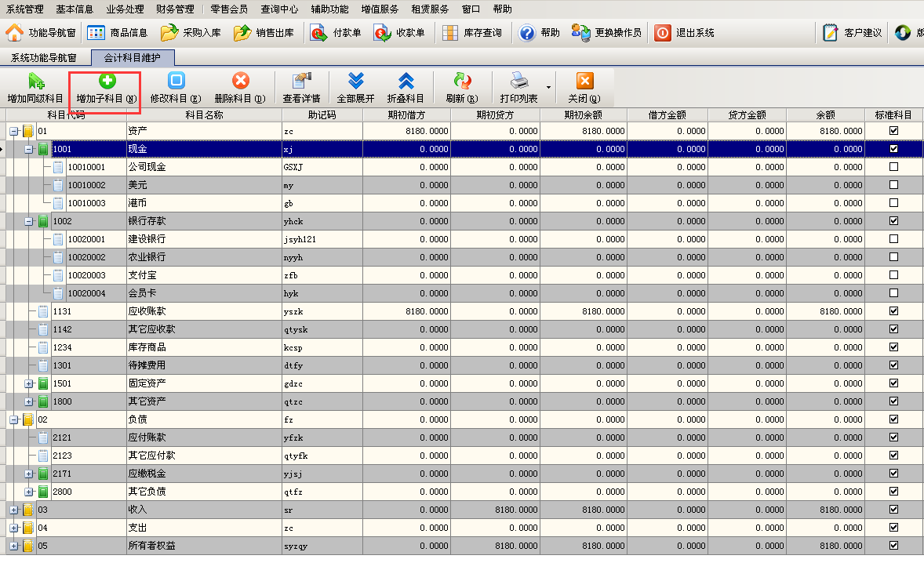Viewport: 924px width, 570px height.
Task: Click the 帮助 question mark icon
Action: (x=527, y=32)
